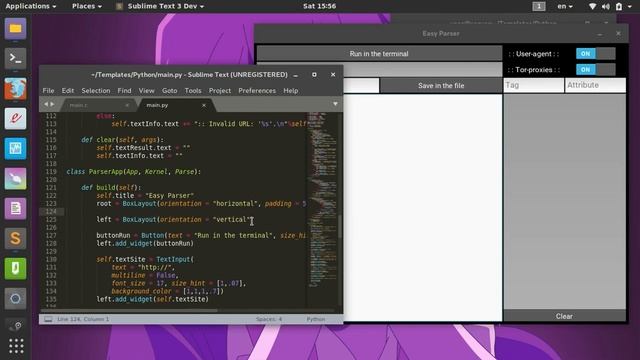Close the first inactive tab in Sublime Text
640x360 pixels.
[127, 105]
